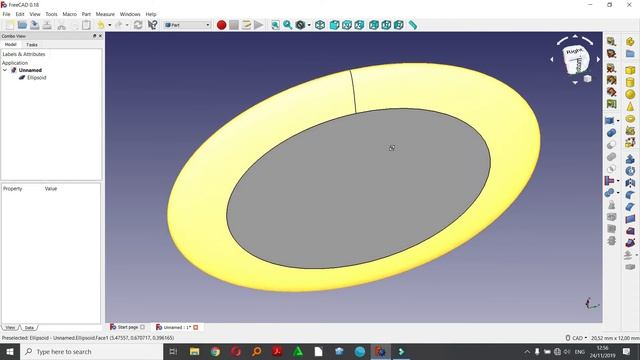640x360 pixels.
Task: Open the Tools menu
Action: pos(51,14)
